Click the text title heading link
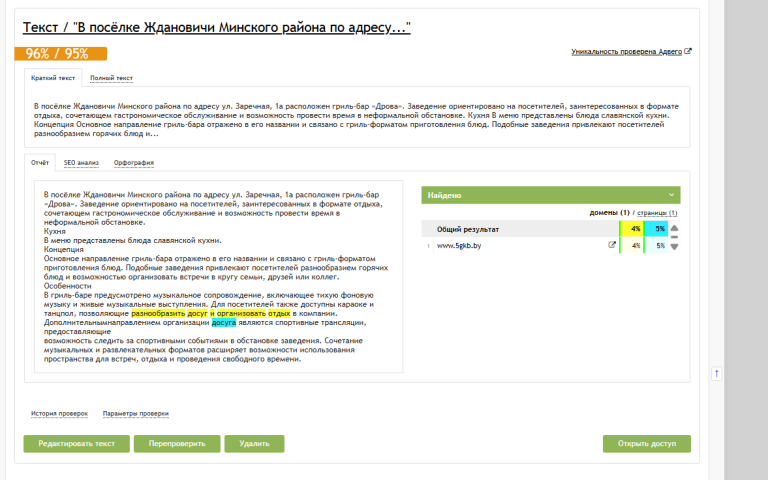768x480 pixels. (216, 27)
